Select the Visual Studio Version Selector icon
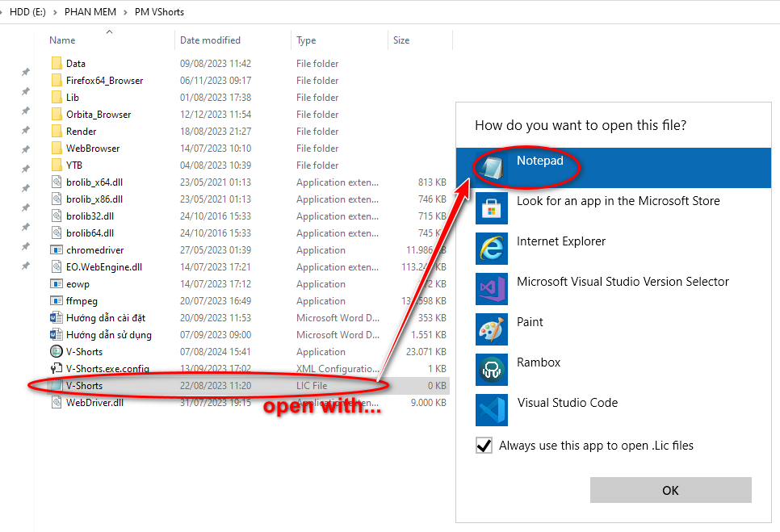This screenshot has width=780, height=532. click(x=492, y=289)
